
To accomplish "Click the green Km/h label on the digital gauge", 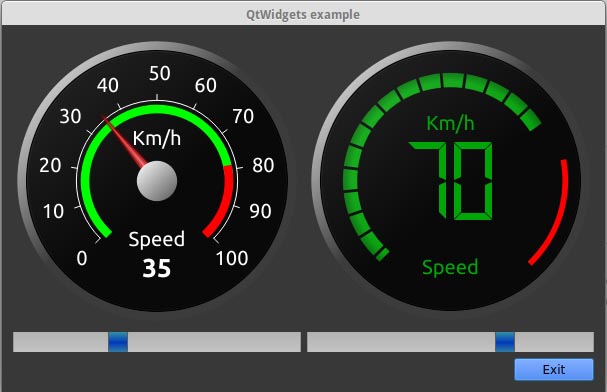I will pyautogui.click(x=450, y=123).
